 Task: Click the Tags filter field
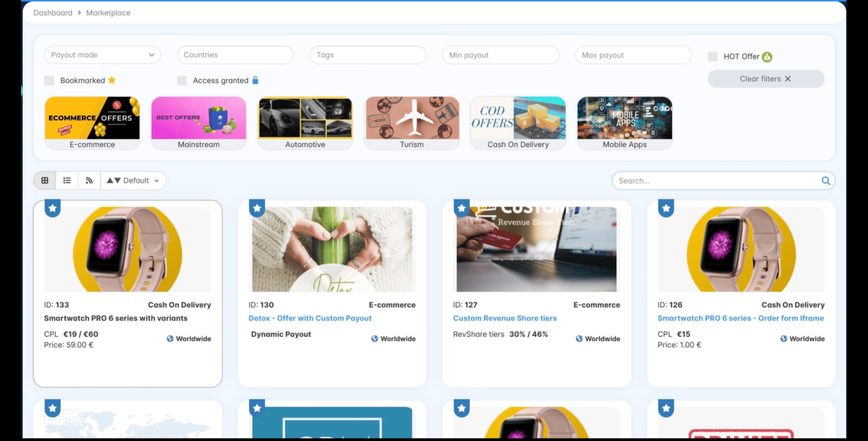pyautogui.click(x=368, y=55)
